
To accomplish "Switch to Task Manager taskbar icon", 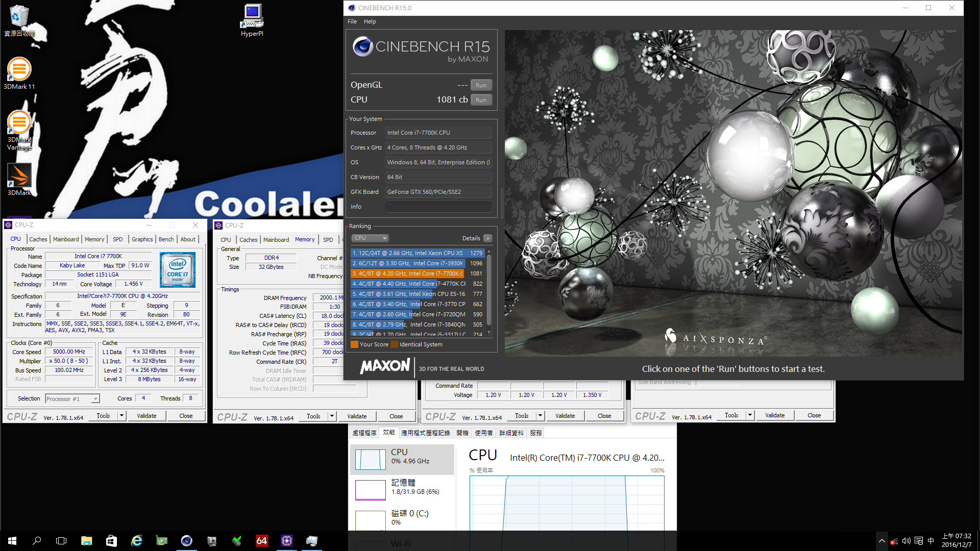I will [x=312, y=541].
